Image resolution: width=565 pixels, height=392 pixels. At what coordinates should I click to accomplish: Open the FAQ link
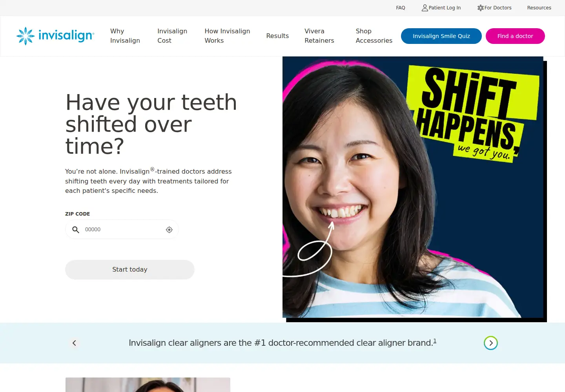pyautogui.click(x=401, y=8)
